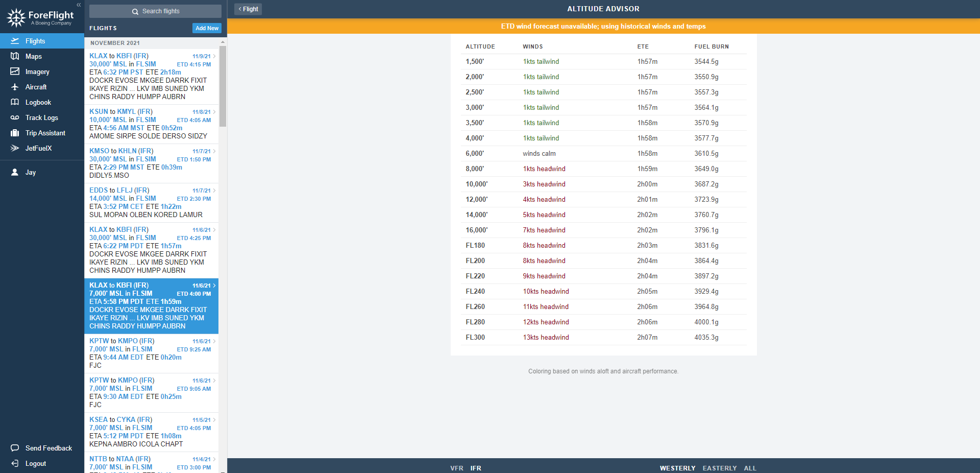Select EASTERLY altitudes filter
This screenshot has width=980, height=473.
[x=720, y=468]
